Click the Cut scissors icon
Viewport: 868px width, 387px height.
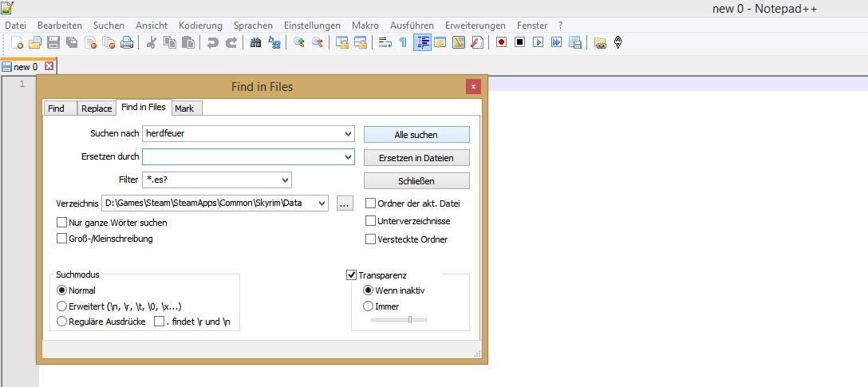[x=151, y=43]
